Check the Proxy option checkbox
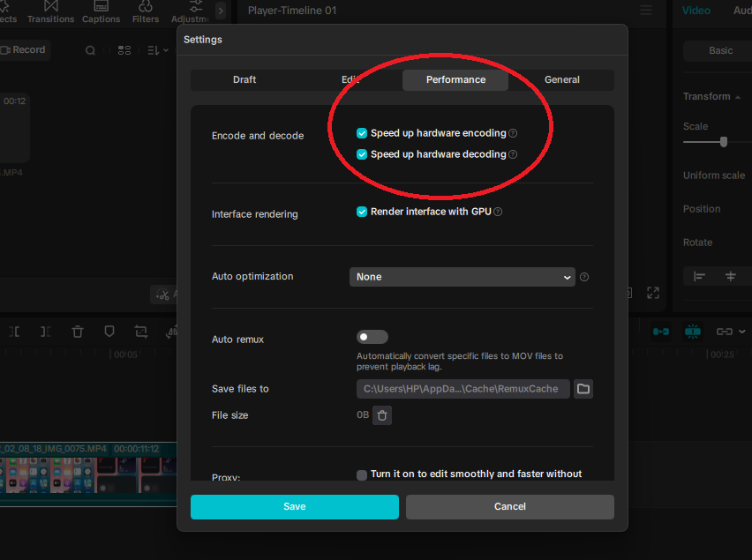 (362, 474)
